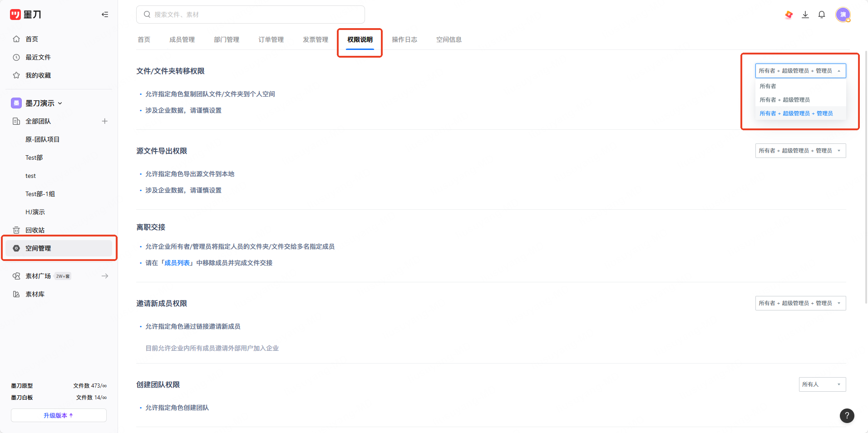The width and height of the screenshot is (868, 433).
Task: Select the 所有者 option in the dropdown list
Action: pyautogui.click(x=800, y=86)
